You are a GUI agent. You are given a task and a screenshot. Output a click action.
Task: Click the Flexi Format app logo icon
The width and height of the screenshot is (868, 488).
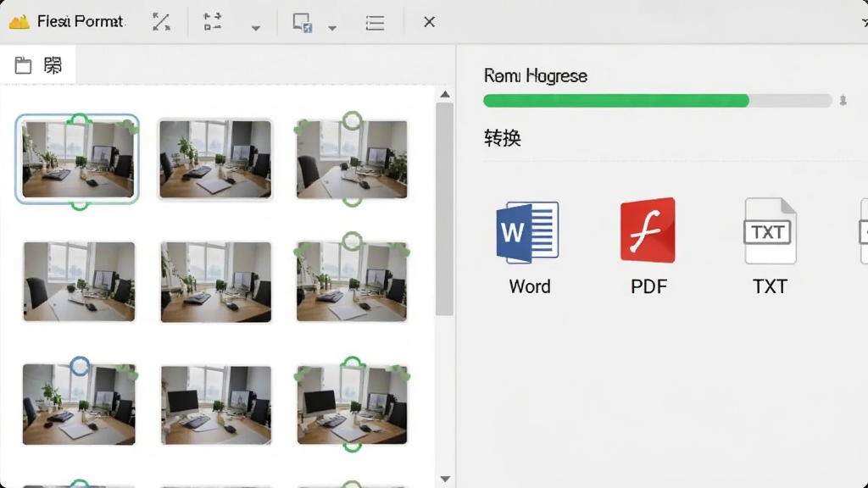[x=19, y=21]
